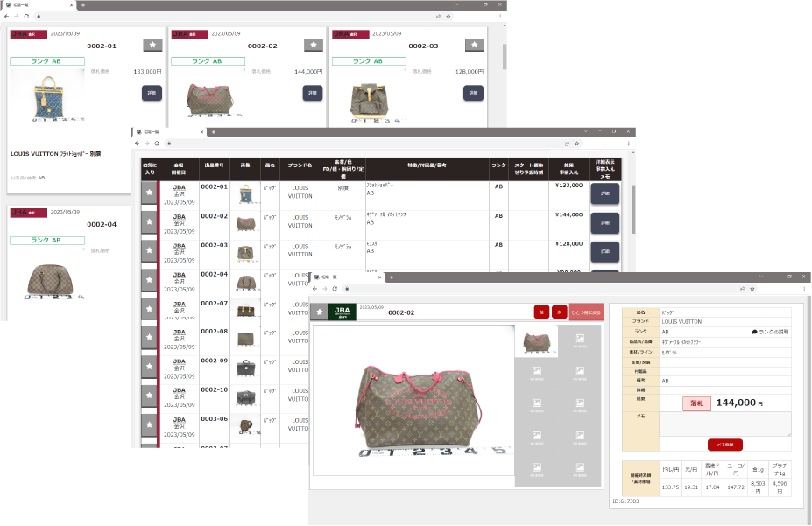812x526 pixels.
Task: Click list window vertical scrollbar
Action: (x=632, y=208)
